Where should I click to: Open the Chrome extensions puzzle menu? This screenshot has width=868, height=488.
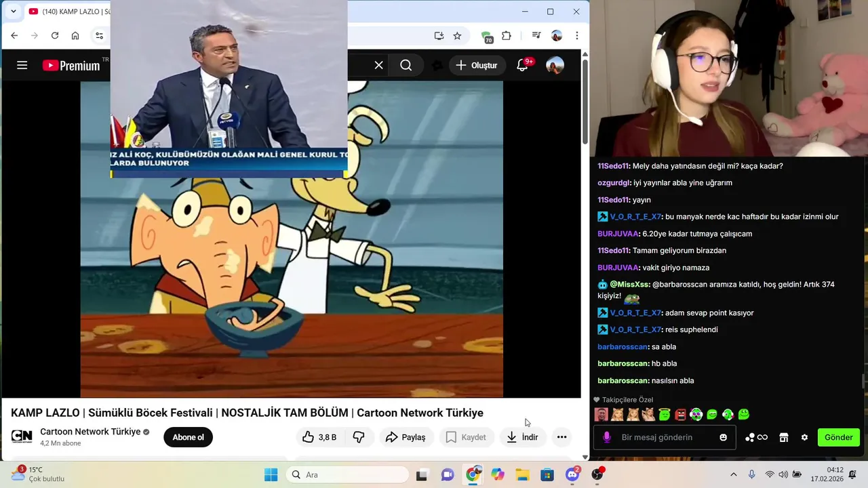coord(507,35)
